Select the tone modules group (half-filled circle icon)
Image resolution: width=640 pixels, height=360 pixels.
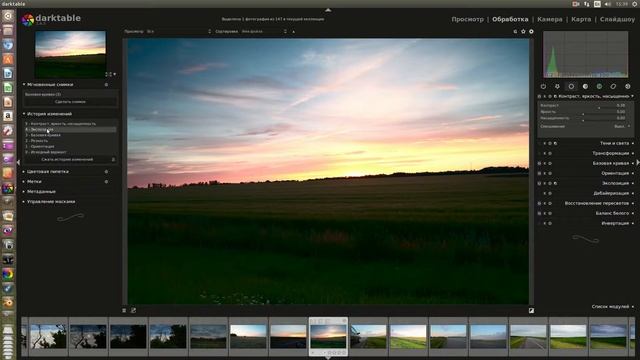[x=585, y=87]
